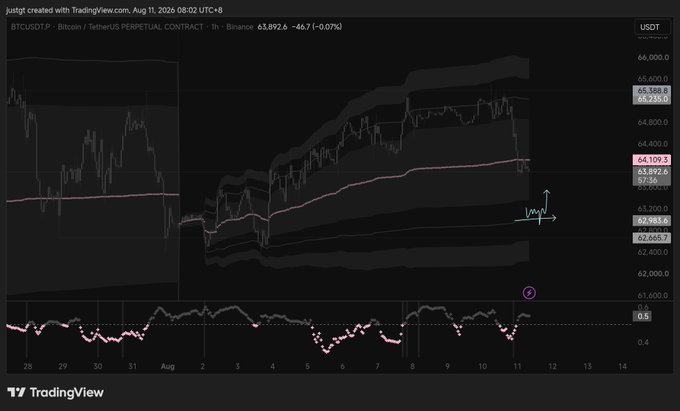Click the date 2 on time axis
The image size is (680, 411).
[203, 366]
